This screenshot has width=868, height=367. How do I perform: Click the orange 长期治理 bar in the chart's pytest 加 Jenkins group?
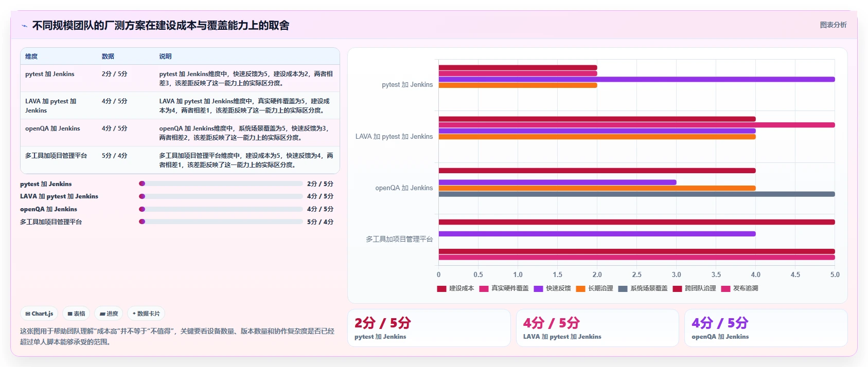518,85
